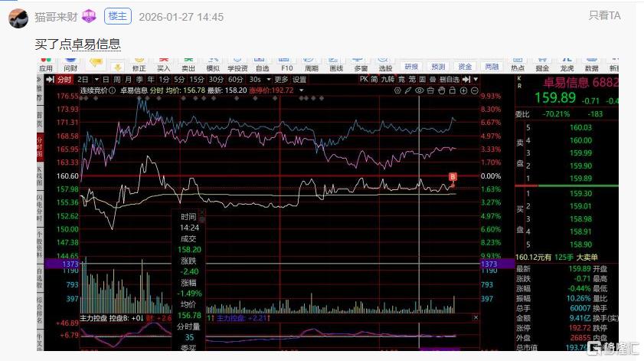Toggle the 叠 overlay button
Screen dimensions: 644x361
433,79
